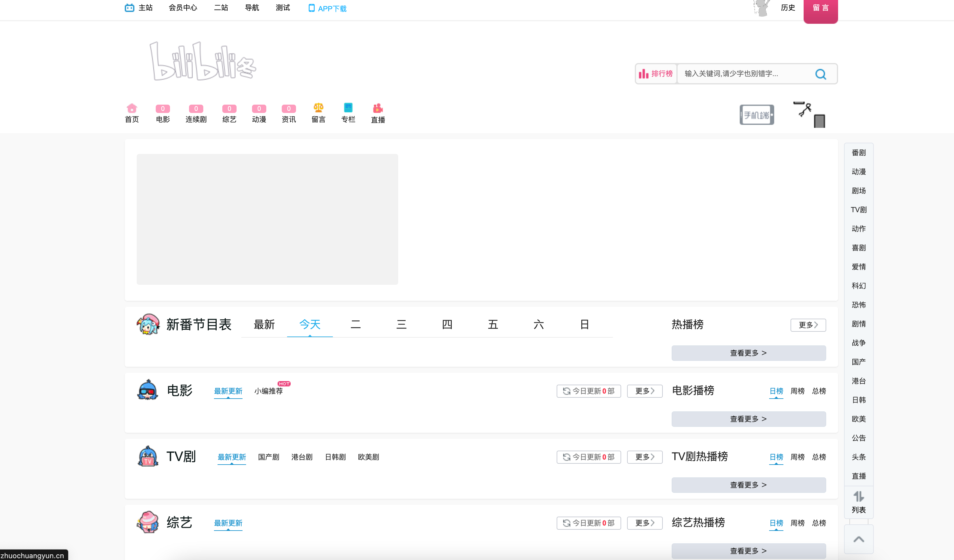The height and width of the screenshot is (560, 954).
Task: Click the TV剧 section mascot icon
Action: click(148, 456)
